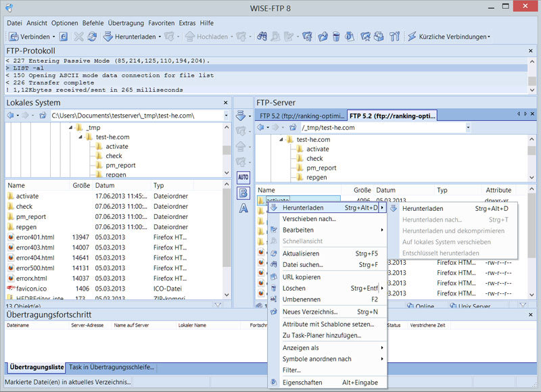This screenshot has width=541, height=392.
Task: Click the FTP server home folder icon
Action: click(x=293, y=128)
